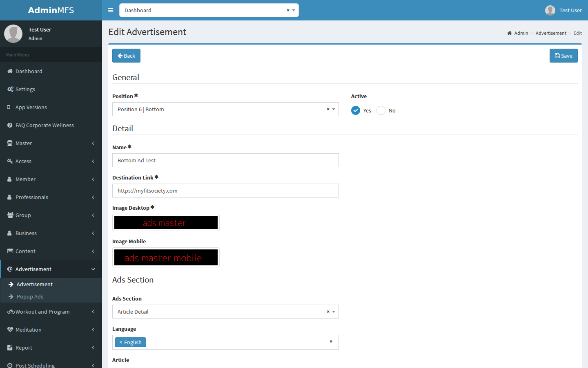Open the Position dropdown arrow
Viewport: 588px width, 368px height.
[x=334, y=109]
